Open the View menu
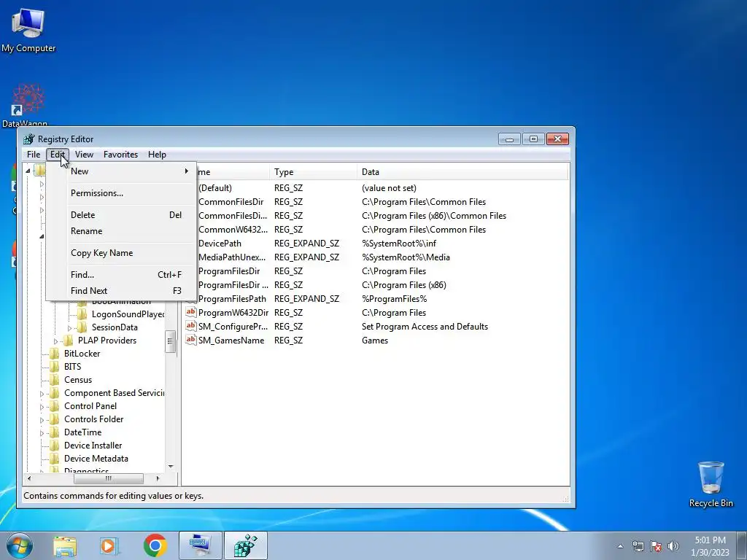This screenshot has width=747, height=560. 84,155
